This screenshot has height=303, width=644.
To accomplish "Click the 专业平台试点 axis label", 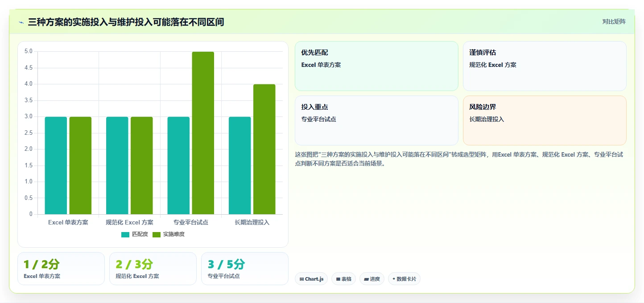I will click(x=191, y=222).
